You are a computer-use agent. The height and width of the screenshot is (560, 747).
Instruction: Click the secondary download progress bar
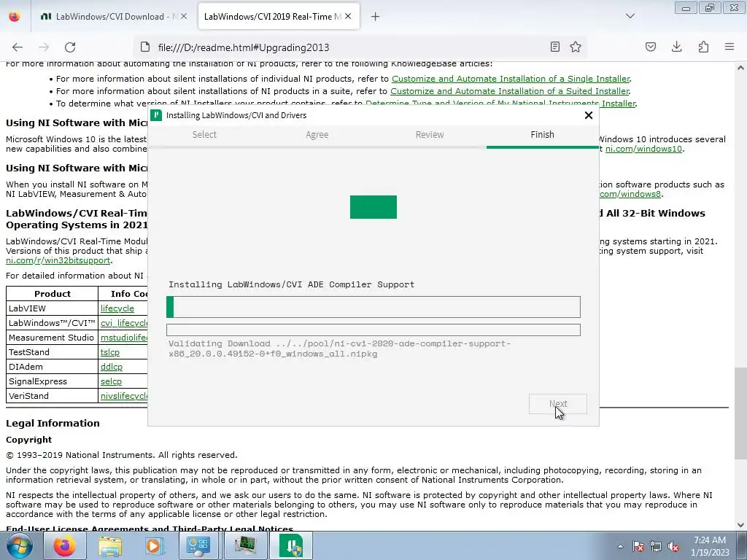[373, 330]
